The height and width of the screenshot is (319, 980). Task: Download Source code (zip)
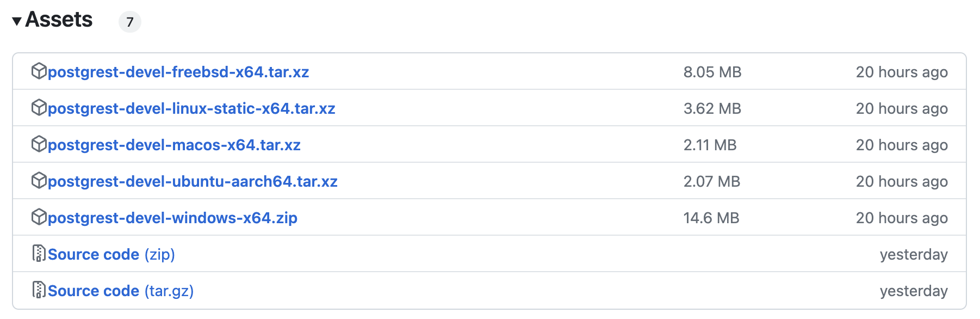click(111, 254)
